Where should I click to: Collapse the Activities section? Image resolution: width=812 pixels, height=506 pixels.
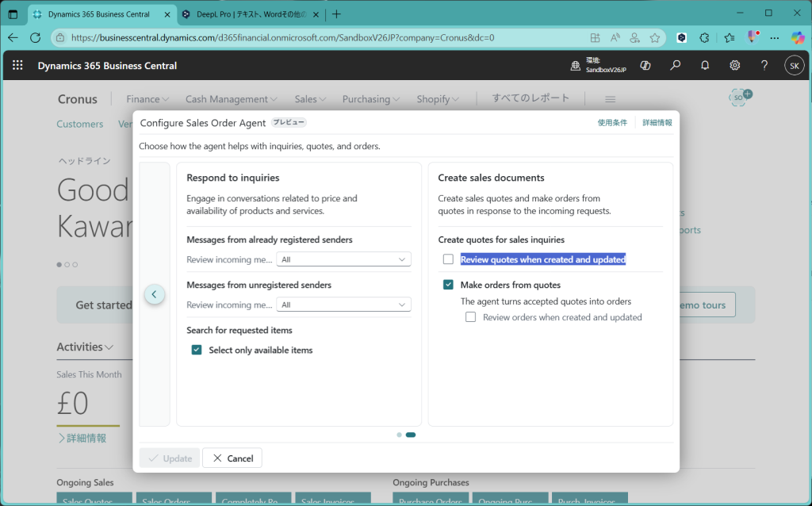point(85,347)
